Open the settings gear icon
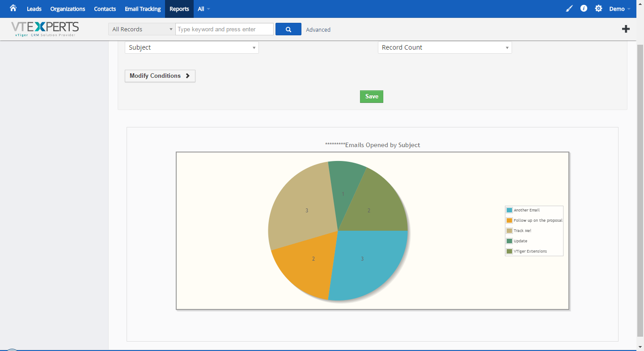 click(x=598, y=8)
